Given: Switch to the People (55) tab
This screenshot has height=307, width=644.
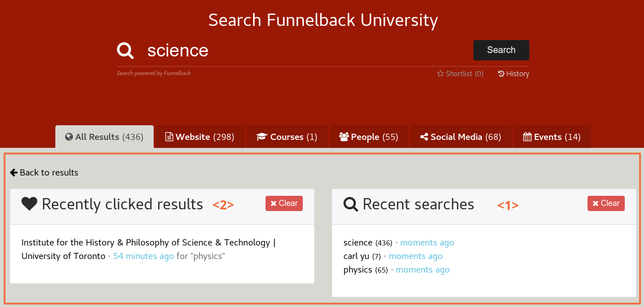Looking at the screenshot, I should pyautogui.click(x=369, y=137).
